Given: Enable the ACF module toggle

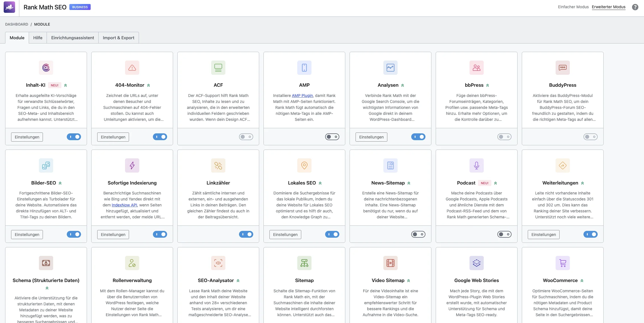Looking at the screenshot, I should click(246, 137).
